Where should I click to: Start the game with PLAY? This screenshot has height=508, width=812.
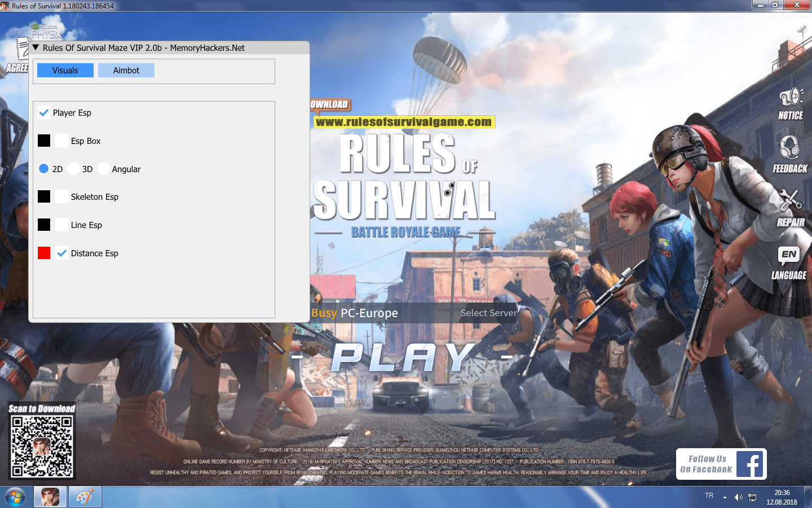pyautogui.click(x=403, y=357)
